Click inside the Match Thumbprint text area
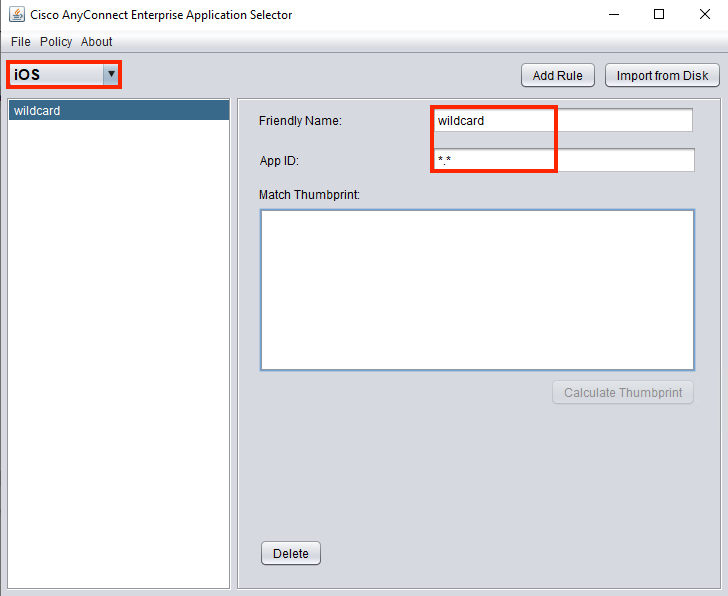728x596 pixels. (477, 290)
